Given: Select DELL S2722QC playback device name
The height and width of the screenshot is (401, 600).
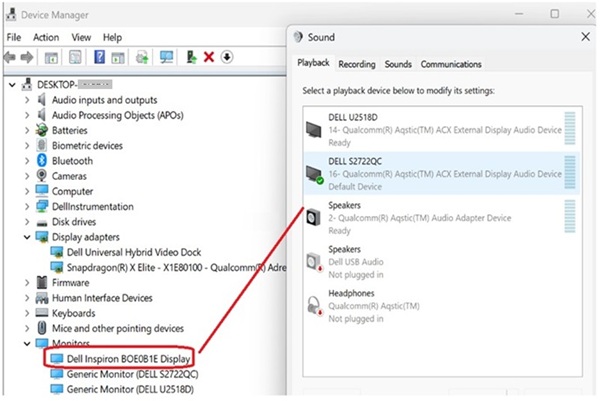Looking at the screenshot, I should pos(355,161).
